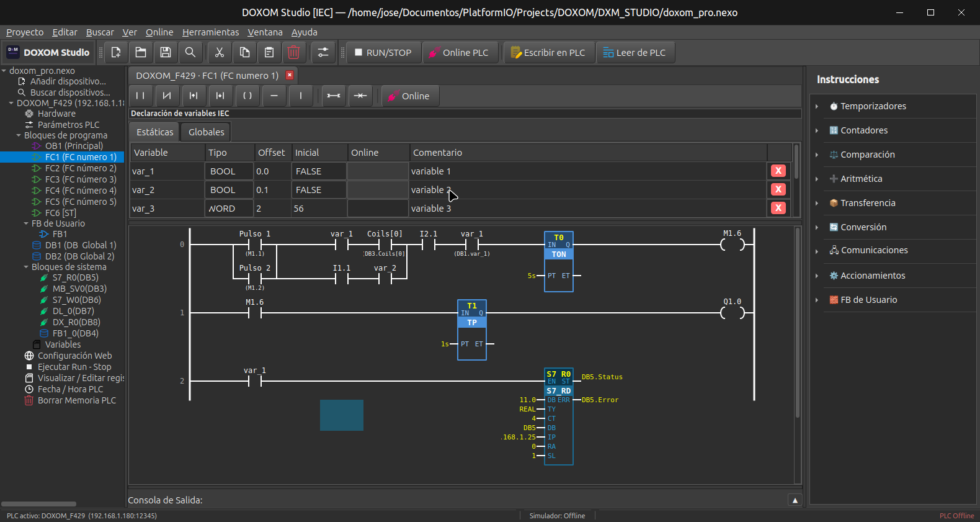The width and height of the screenshot is (980, 522).
Task: Click the Variables table icon in tree
Action: coord(37,344)
